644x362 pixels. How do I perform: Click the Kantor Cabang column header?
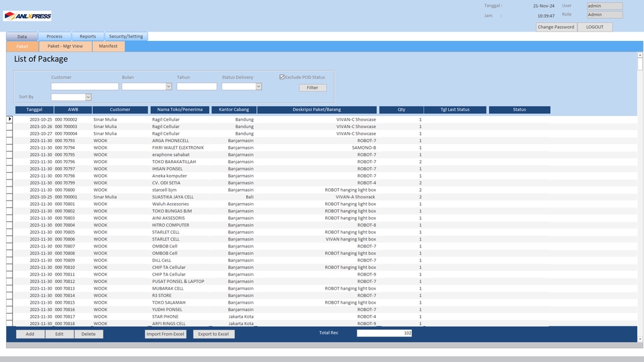[233, 109]
